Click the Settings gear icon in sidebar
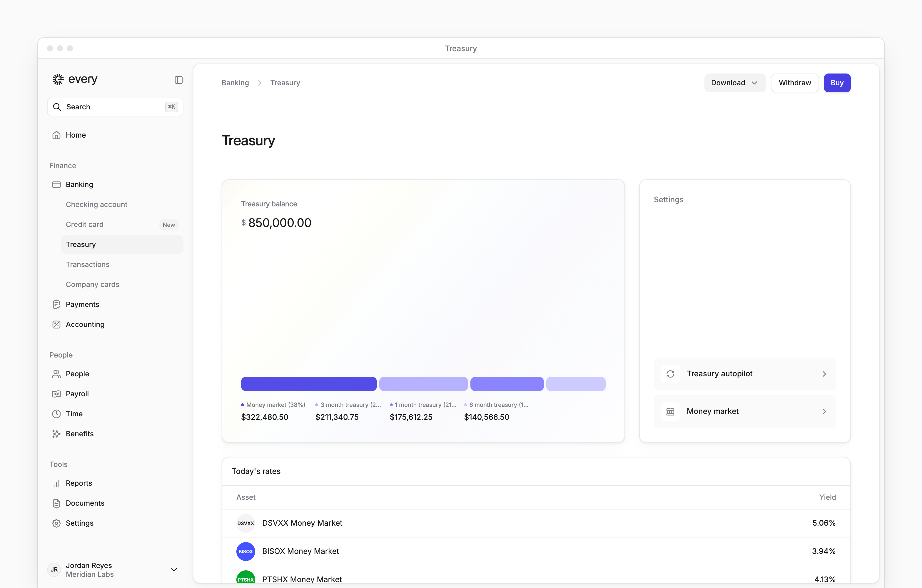The height and width of the screenshot is (588, 922). (56, 523)
